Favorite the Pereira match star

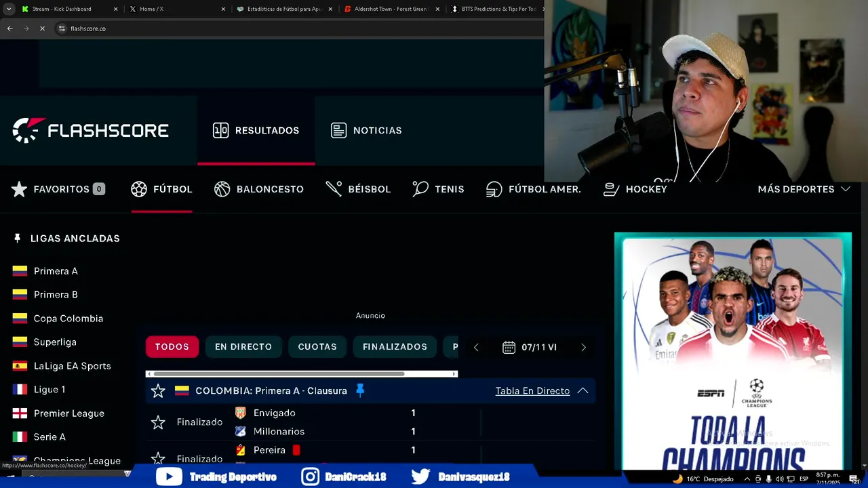click(158, 459)
